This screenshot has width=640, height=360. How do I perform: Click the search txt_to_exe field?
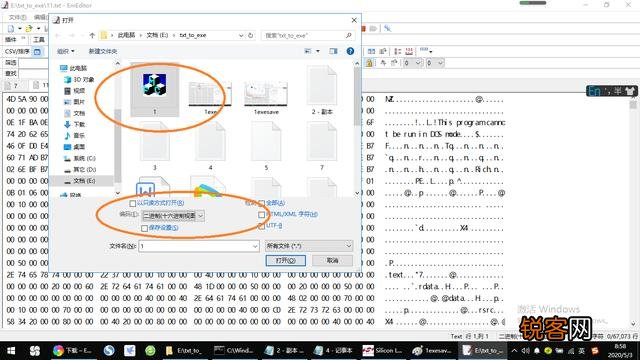point(308,36)
